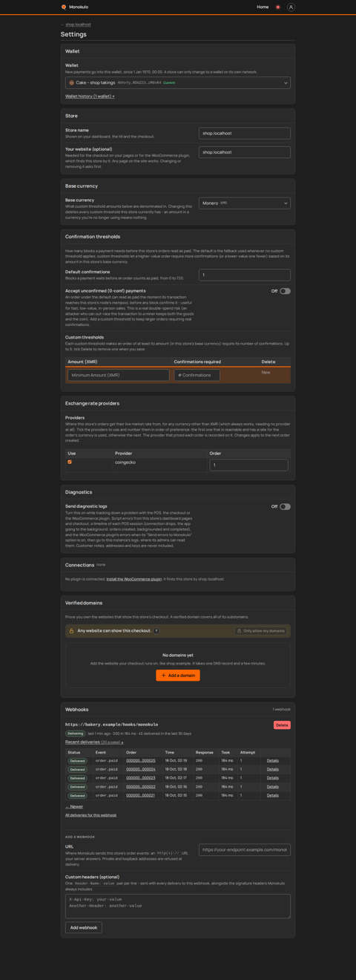The height and width of the screenshot is (980, 356).
Task: Open the Monero base currency dropdown
Action: pos(245,203)
